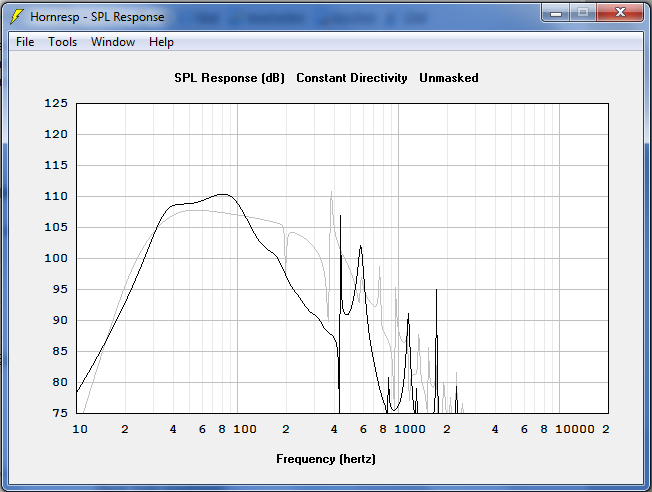The image size is (652, 492).
Task: Open the File menu
Action: [25, 42]
